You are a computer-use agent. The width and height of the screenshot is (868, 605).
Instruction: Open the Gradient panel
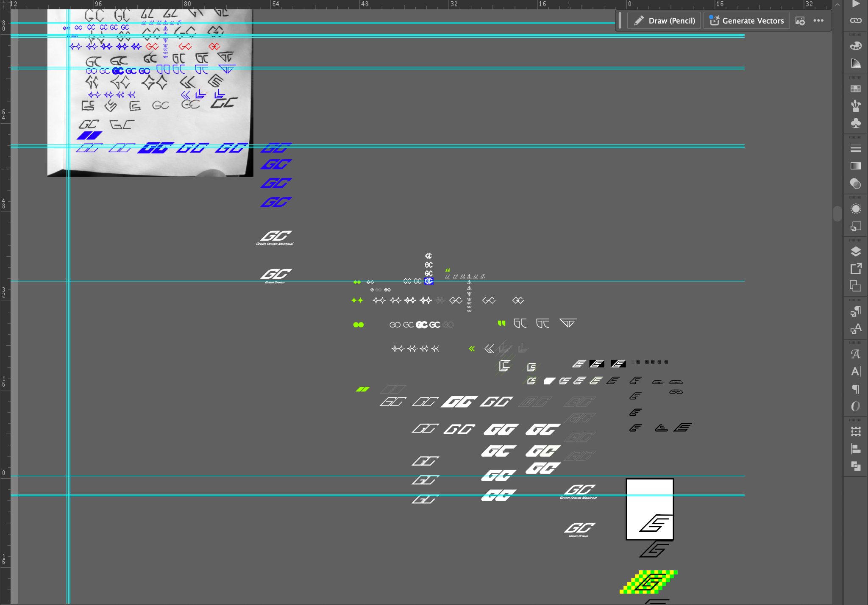click(856, 166)
